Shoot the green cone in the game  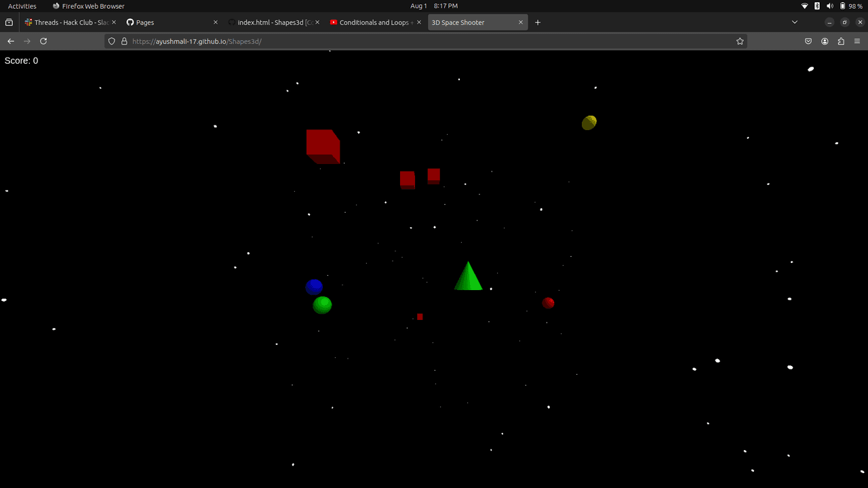coord(468,279)
